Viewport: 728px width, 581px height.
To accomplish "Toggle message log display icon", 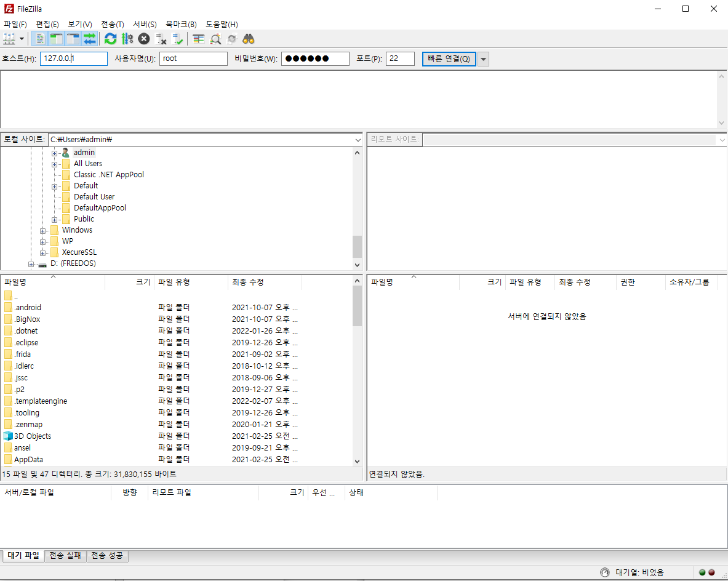I will click(x=40, y=39).
